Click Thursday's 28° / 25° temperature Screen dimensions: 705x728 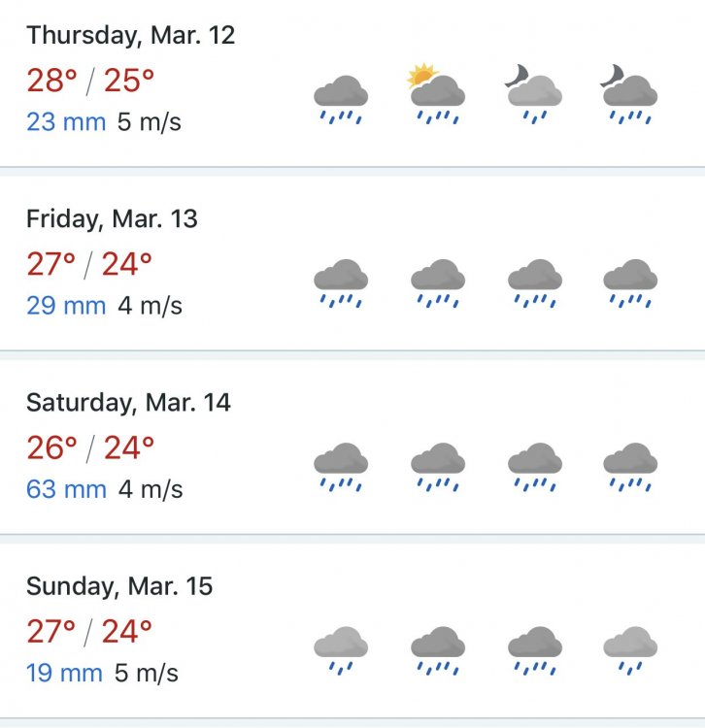click(x=90, y=81)
